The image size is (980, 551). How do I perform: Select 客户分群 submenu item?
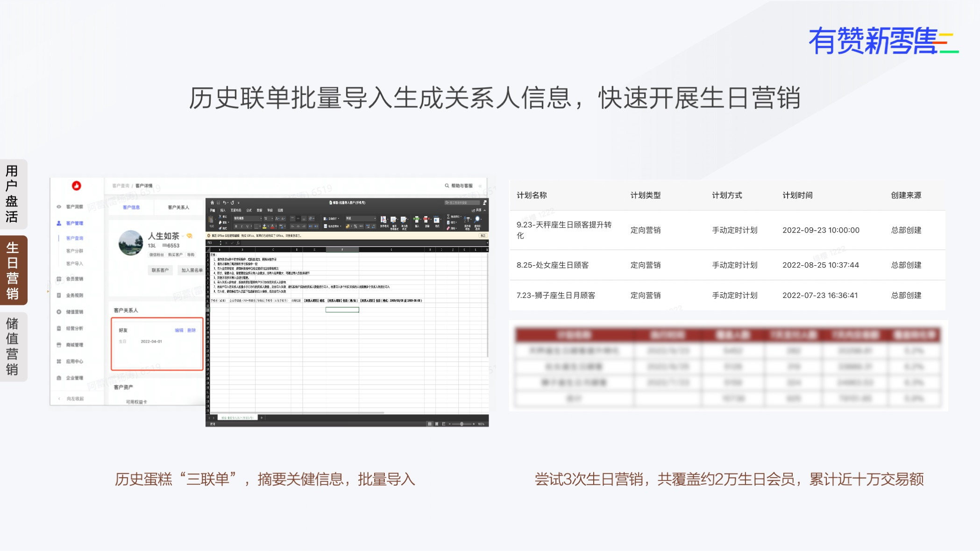click(74, 251)
